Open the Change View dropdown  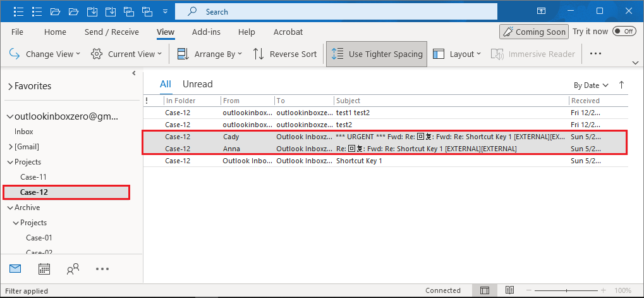coord(46,54)
